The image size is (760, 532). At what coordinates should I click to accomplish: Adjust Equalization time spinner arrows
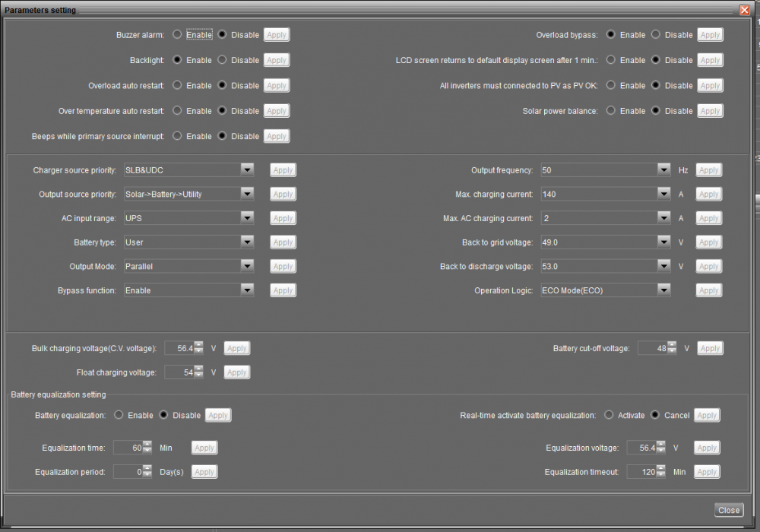coord(147,447)
